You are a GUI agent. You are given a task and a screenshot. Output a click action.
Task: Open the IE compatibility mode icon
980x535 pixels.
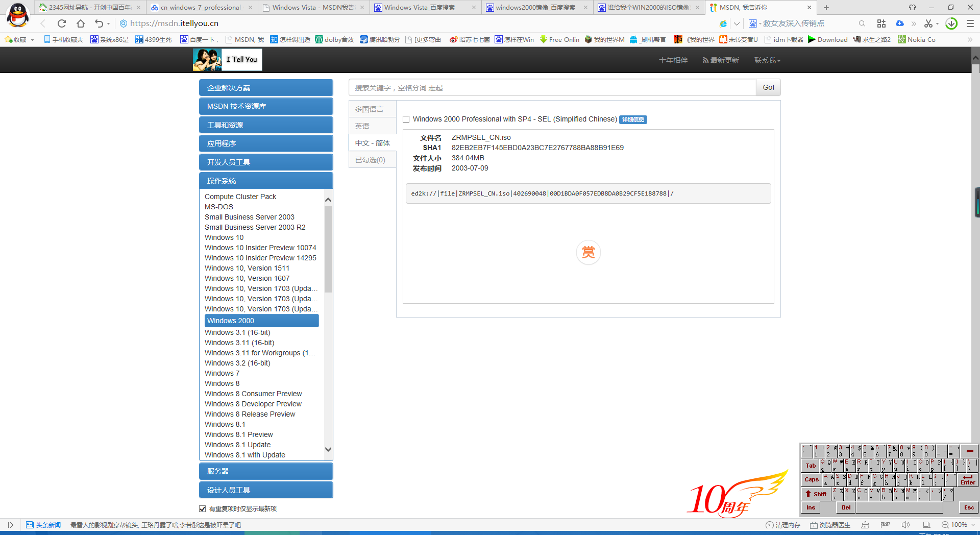[723, 23]
